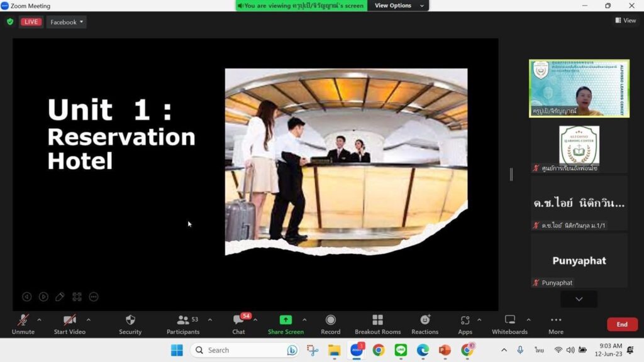Unmute the microphone
The image size is (644, 362).
23,324
